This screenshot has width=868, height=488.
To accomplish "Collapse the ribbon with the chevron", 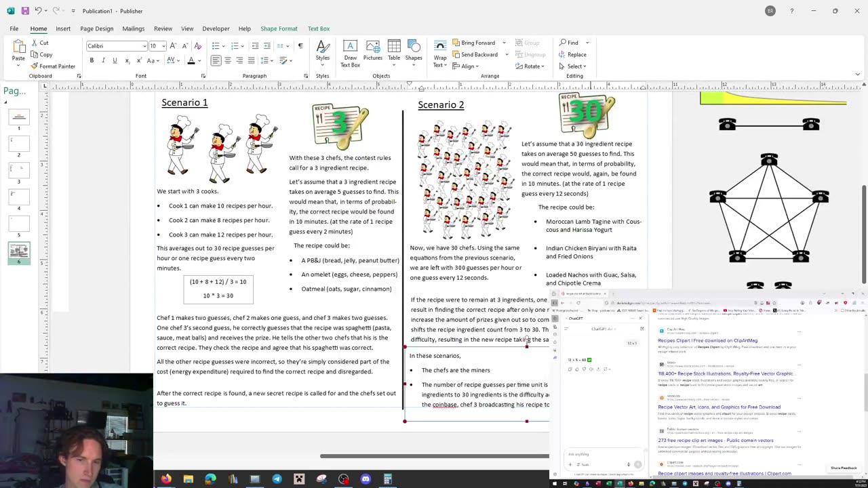I will coord(858,75).
